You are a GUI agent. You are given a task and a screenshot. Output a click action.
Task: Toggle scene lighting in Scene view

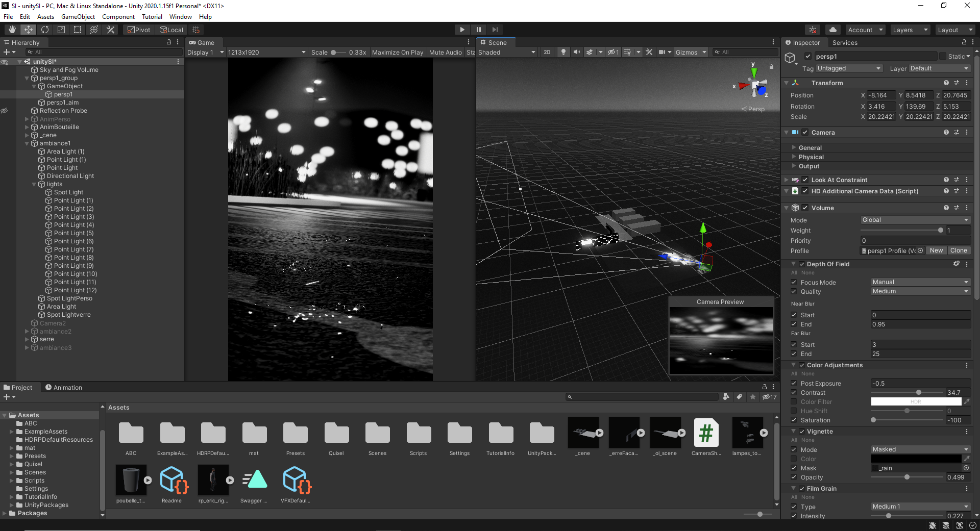[x=563, y=52]
